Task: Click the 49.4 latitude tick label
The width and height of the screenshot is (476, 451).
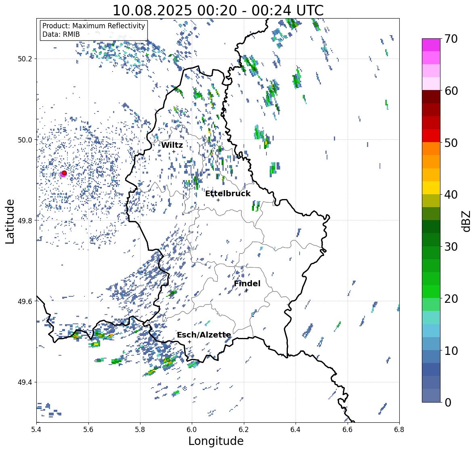Action: tap(25, 382)
